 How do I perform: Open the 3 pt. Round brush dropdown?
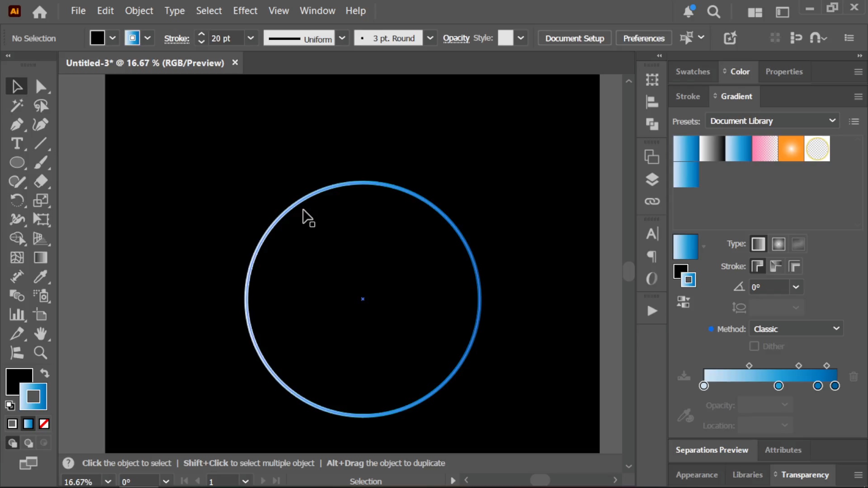click(x=430, y=38)
